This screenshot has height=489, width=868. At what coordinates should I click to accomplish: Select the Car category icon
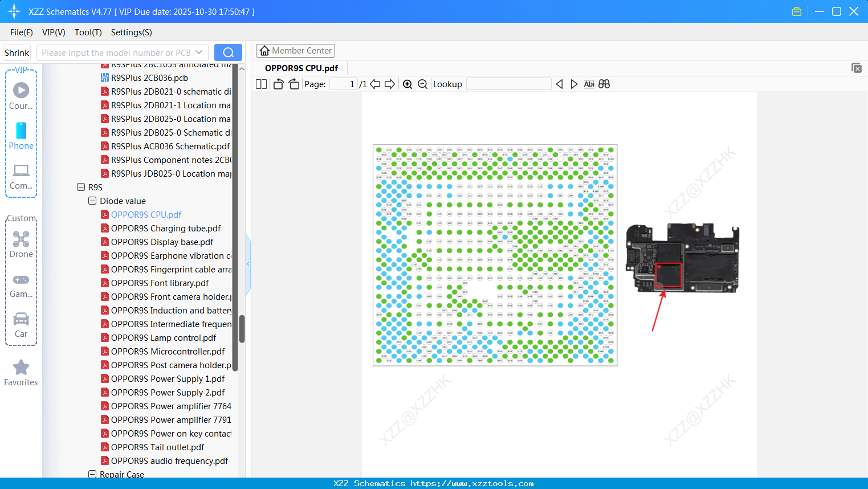[21, 325]
